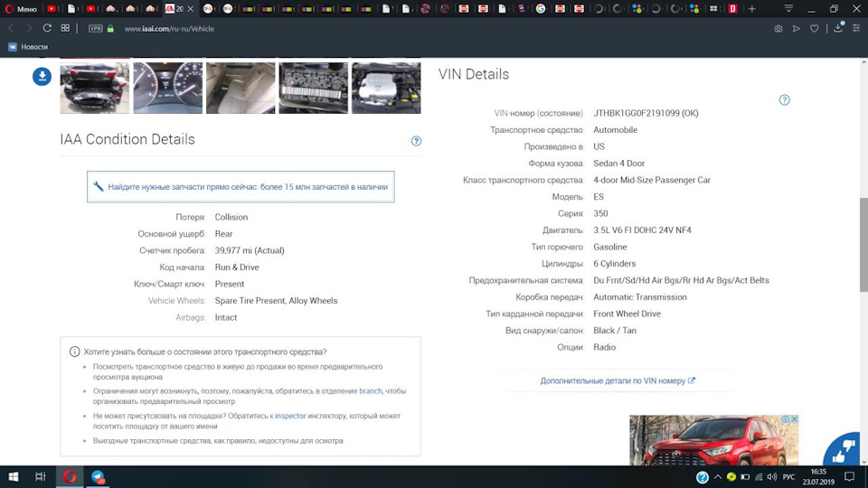View the rear damage car thumbnail
868x488 pixels.
(x=95, y=88)
